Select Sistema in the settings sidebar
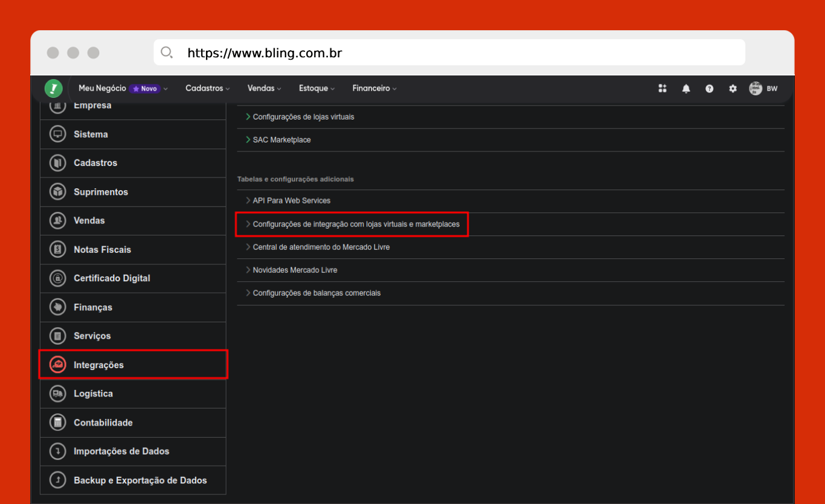Screen dimensions: 825x504 pyautogui.click(x=133, y=134)
